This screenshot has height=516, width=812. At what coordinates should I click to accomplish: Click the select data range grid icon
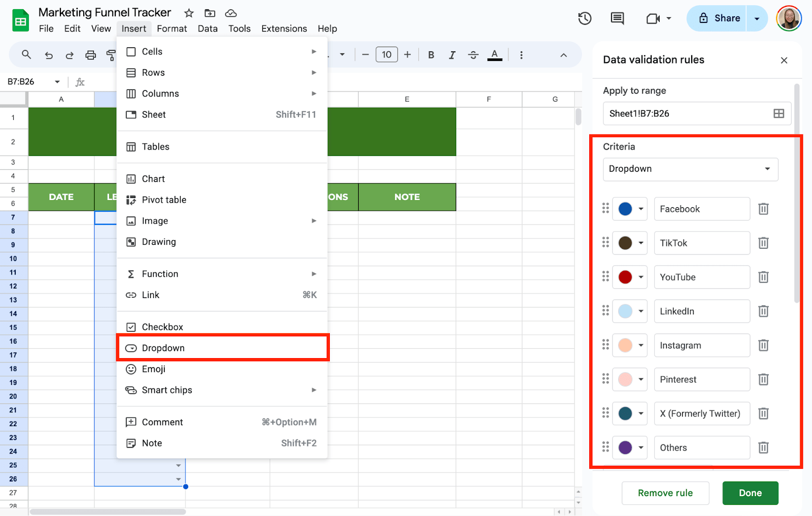(x=779, y=114)
